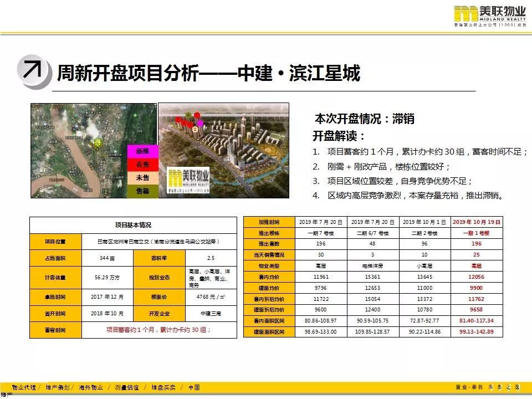The height and width of the screenshot is (399, 532).
Task: Click the 2019年10月1日 date cell
Action: [424, 222]
